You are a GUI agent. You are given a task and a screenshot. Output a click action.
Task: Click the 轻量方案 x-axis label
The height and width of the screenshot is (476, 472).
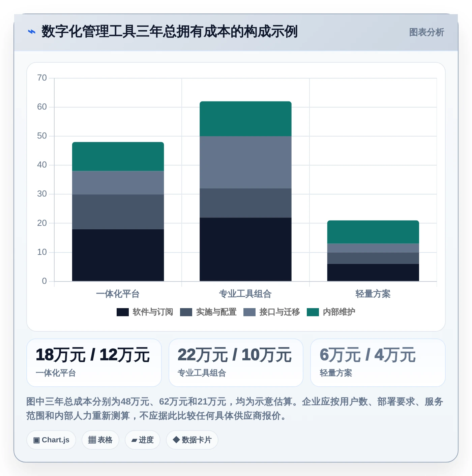click(x=373, y=294)
